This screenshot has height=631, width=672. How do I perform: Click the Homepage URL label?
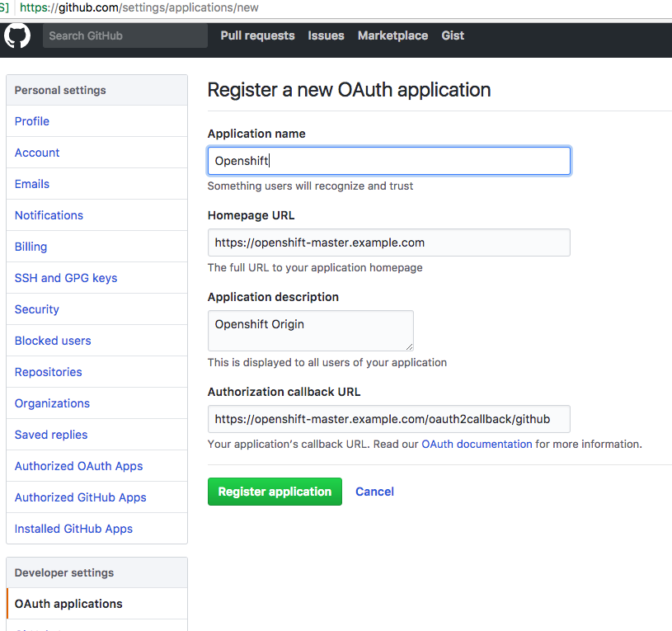click(x=251, y=215)
